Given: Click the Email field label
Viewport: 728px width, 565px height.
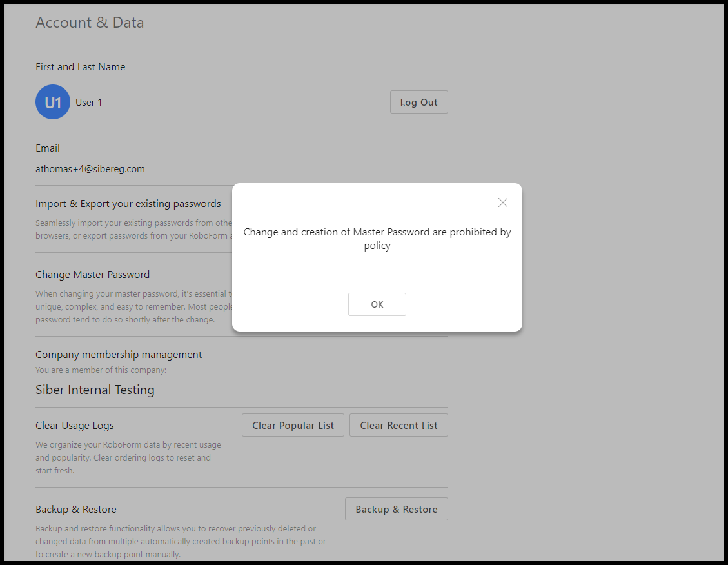Looking at the screenshot, I should [x=48, y=148].
